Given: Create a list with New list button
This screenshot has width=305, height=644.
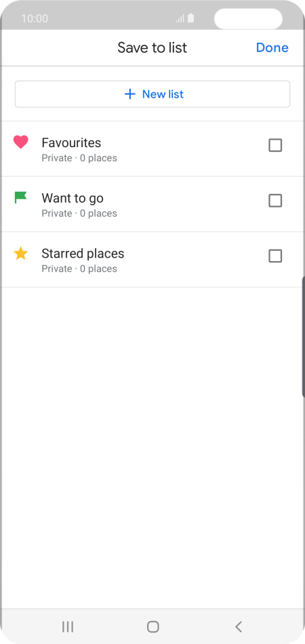Looking at the screenshot, I should tap(152, 94).
